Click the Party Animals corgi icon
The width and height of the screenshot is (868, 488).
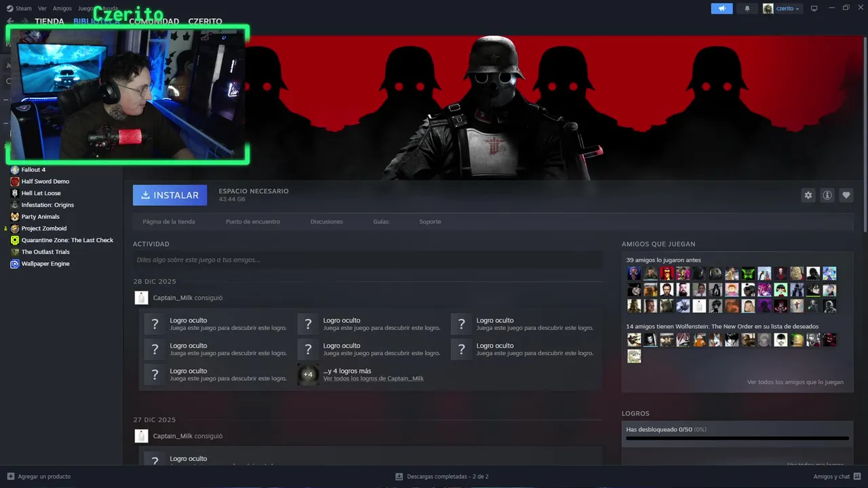click(15, 217)
